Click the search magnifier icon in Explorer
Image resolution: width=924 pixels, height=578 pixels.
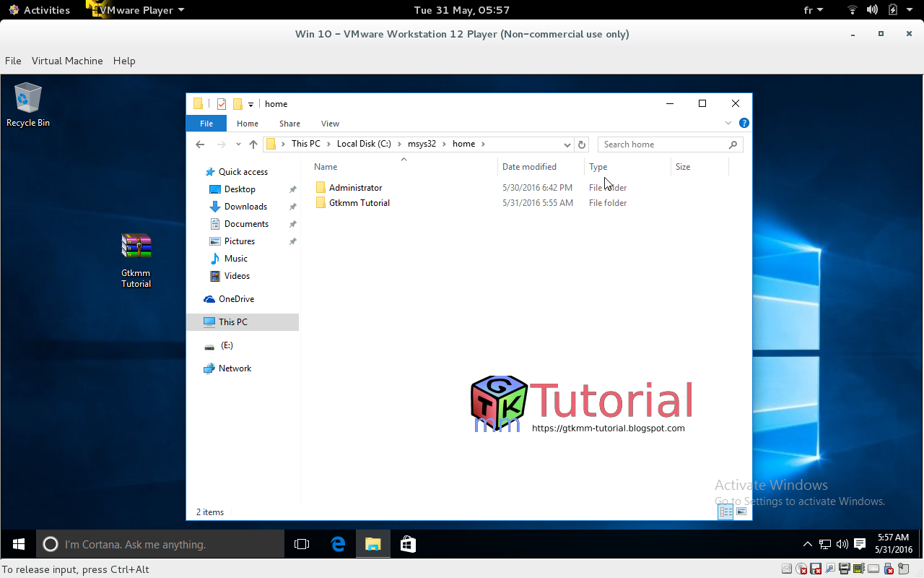(x=733, y=144)
